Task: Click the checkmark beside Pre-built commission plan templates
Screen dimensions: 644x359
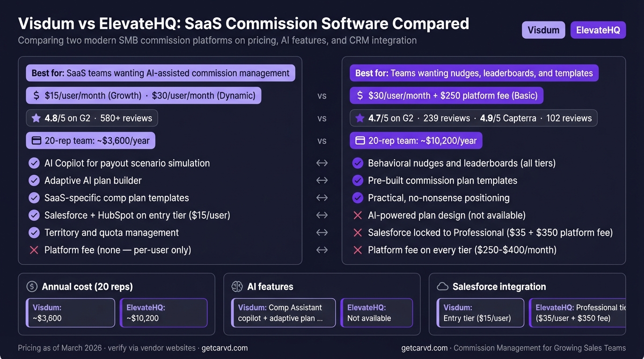Action: click(358, 180)
